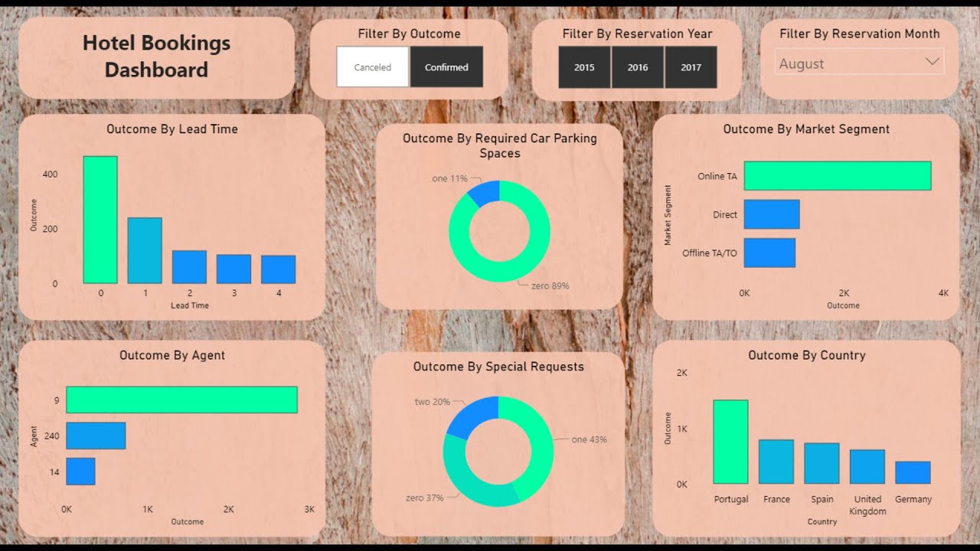The width and height of the screenshot is (980, 551).
Task: Click the Germany country bar
Action: [x=913, y=472]
